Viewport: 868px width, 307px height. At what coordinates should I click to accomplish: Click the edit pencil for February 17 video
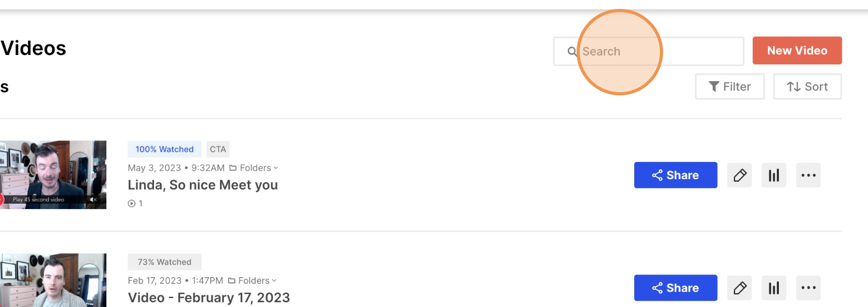(x=740, y=288)
